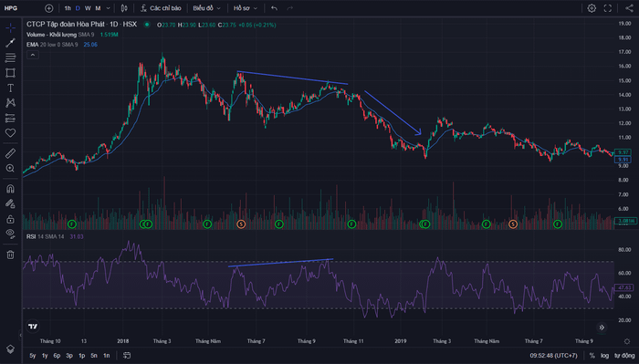Enter fullscreen mode icon
This screenshot has width=639, height=364.
tap(608, 8)
